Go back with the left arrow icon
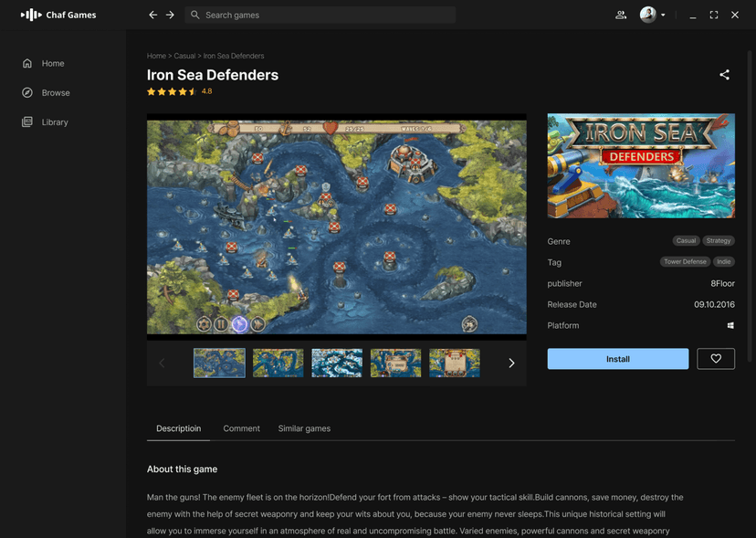 pos(152,15)
